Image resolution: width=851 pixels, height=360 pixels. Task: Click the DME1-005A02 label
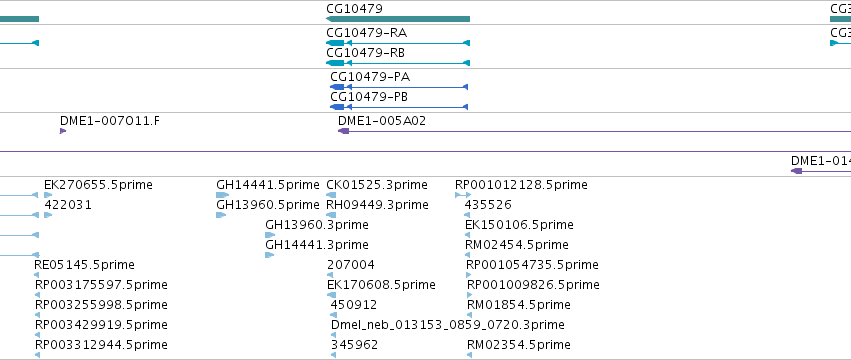point(382,121)
